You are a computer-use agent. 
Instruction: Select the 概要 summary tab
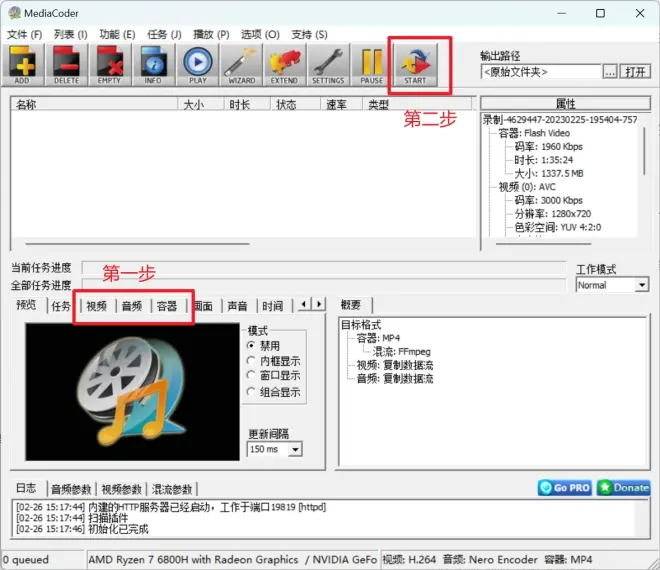pyautogui.click(x=351, y=305)
